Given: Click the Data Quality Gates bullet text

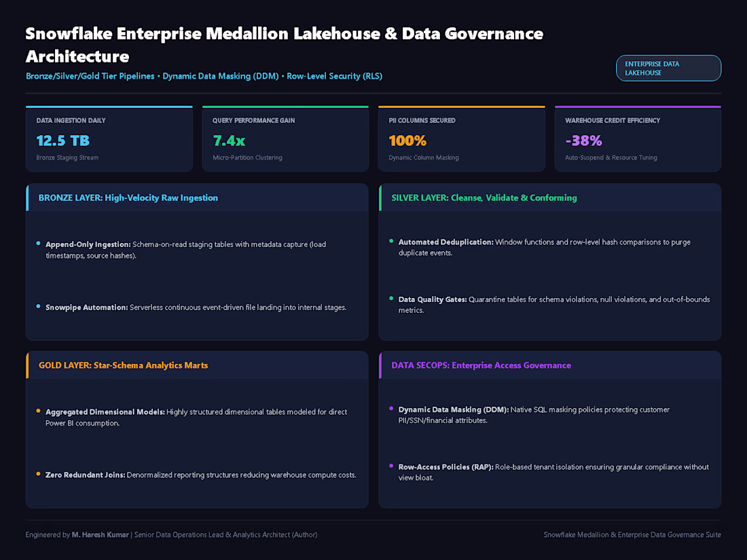Looking at the screenshot, I should click(554, 305).
